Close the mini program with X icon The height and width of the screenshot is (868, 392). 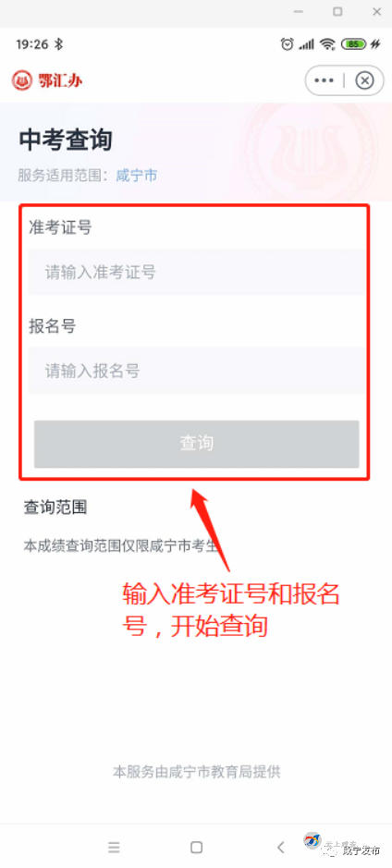(x=364, y=80)
